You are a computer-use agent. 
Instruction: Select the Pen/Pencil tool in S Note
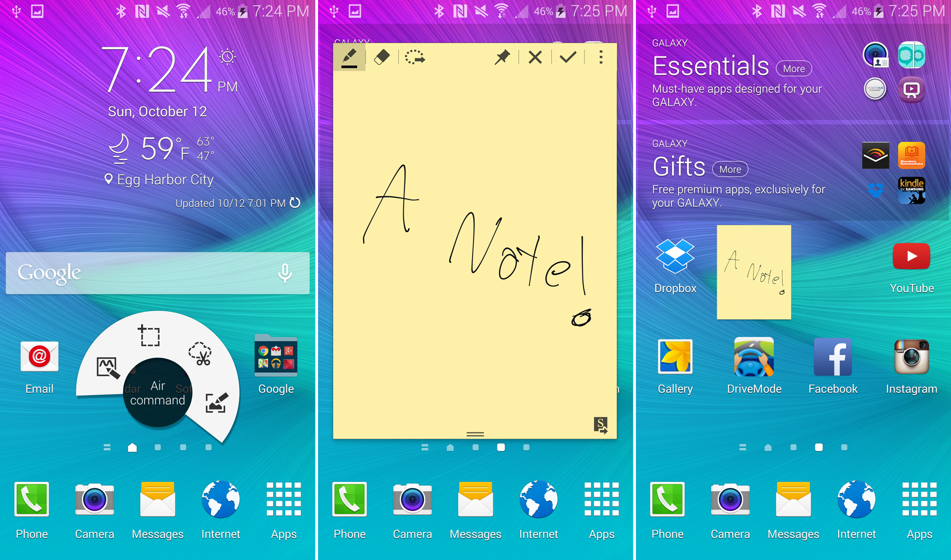(349, 57)
